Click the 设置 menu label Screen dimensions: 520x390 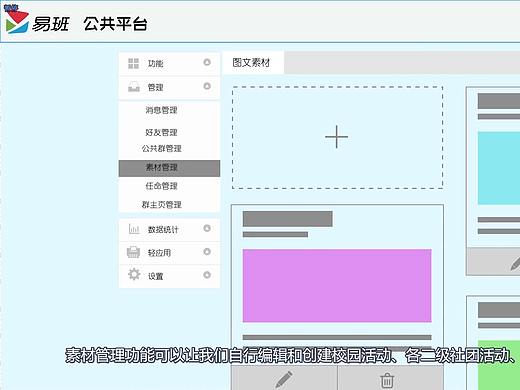tap(156, 276)
